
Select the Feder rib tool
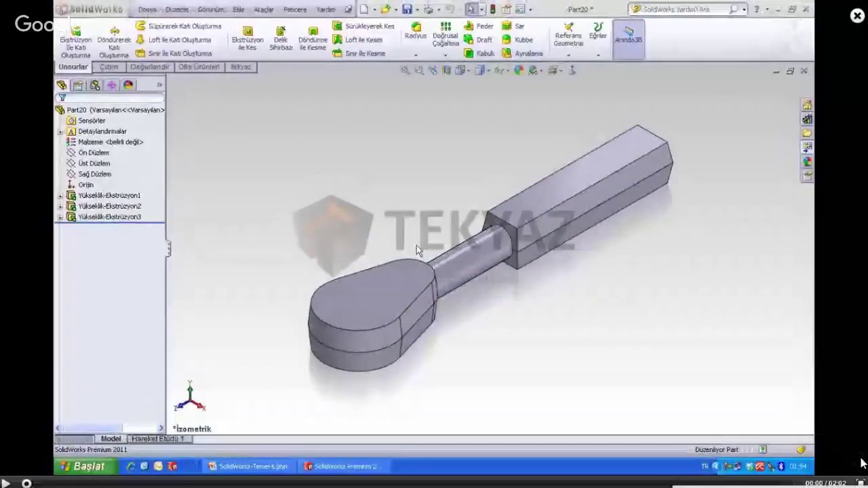(x=479, y=26)
